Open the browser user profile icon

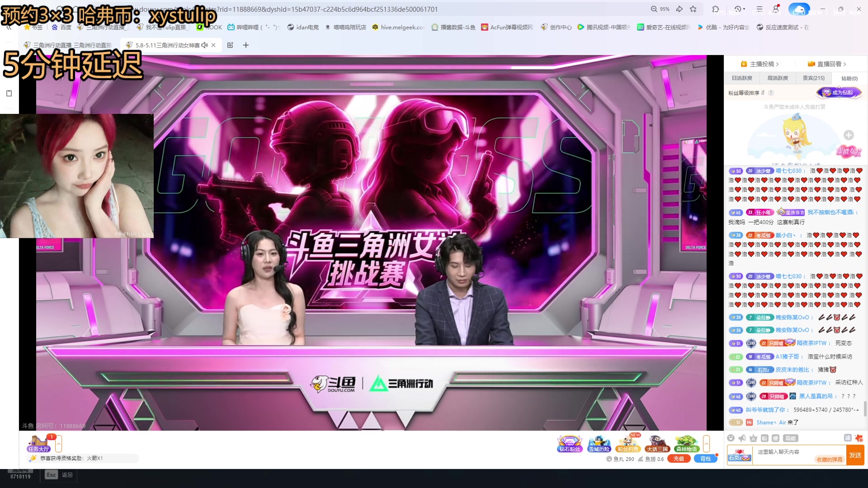point(776,9)
